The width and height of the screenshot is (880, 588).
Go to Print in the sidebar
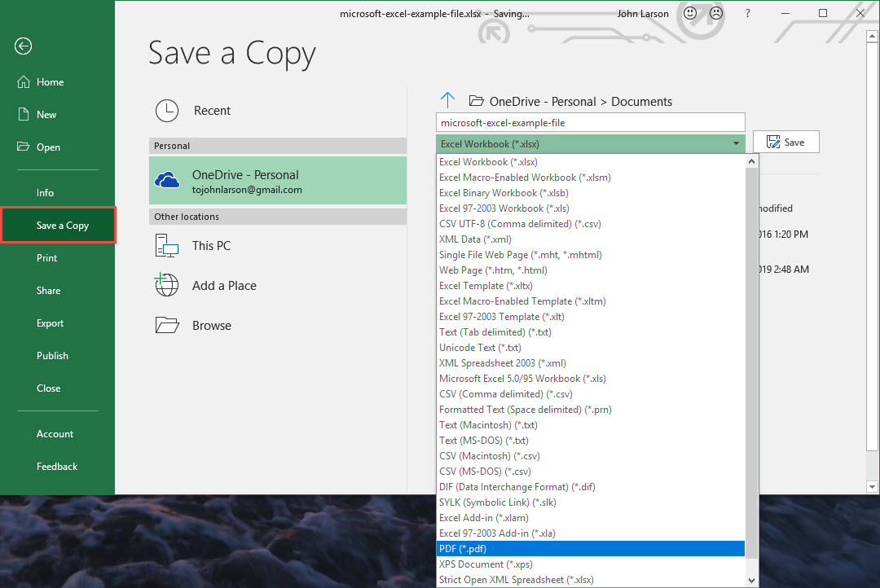tap(47, 258)
